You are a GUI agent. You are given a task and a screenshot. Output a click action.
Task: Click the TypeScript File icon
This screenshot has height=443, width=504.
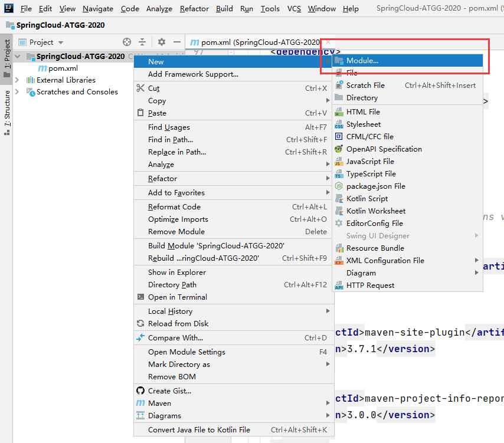[x=339, y=174]
